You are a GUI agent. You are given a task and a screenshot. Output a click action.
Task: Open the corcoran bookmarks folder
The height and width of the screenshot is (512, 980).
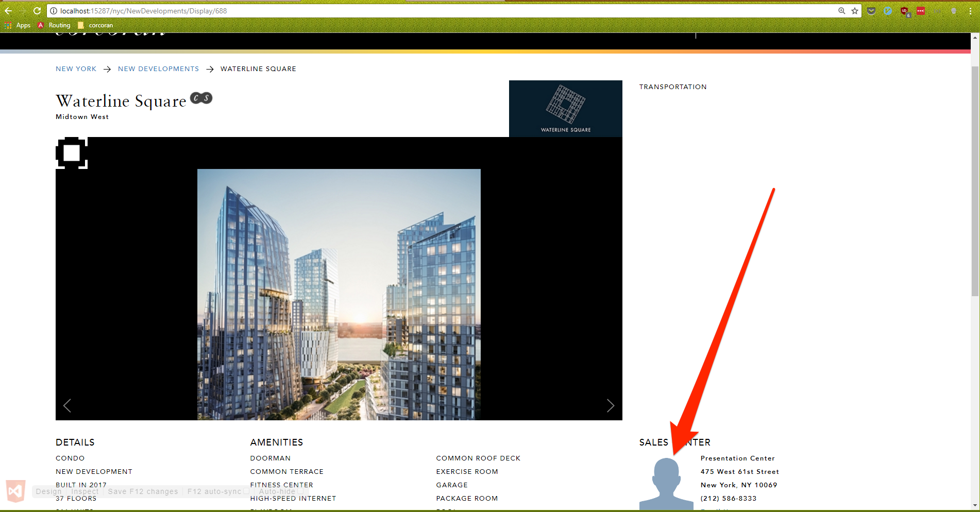coord(95,25)
